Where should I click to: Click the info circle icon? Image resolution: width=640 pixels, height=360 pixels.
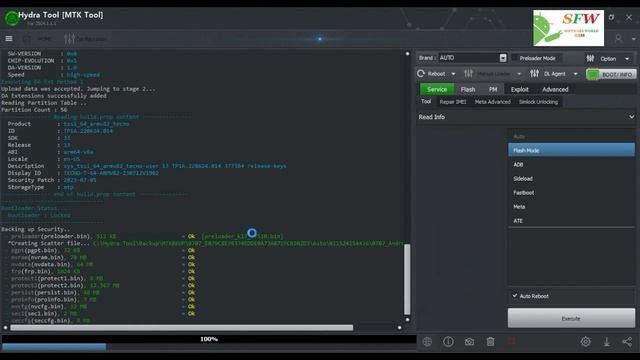point(448,342)
